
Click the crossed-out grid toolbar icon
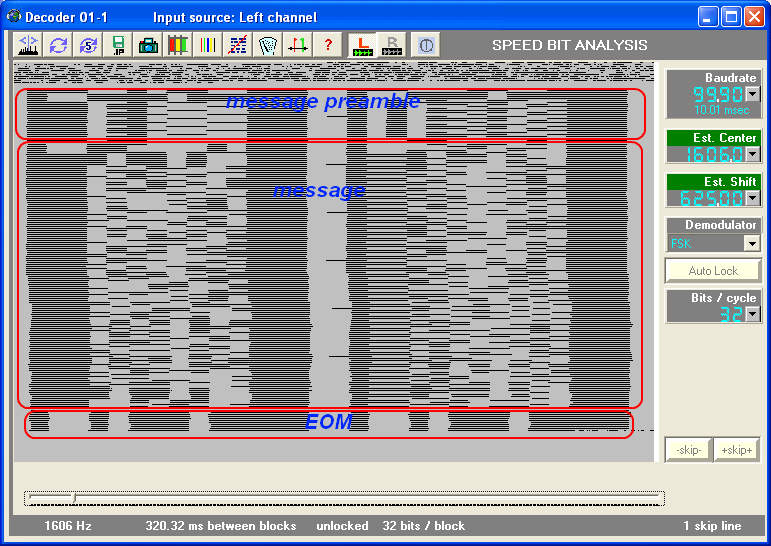pyautogui.click(x=238, y=45)
